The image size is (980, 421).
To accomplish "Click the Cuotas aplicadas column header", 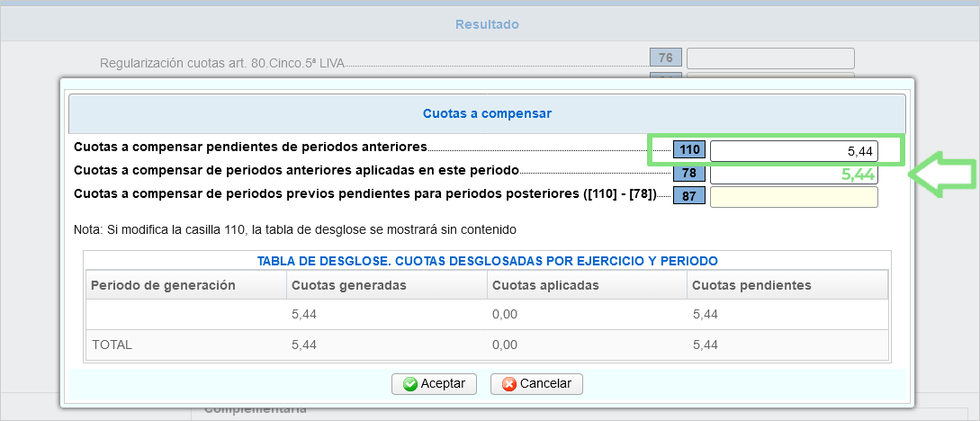I will [546, 285].
